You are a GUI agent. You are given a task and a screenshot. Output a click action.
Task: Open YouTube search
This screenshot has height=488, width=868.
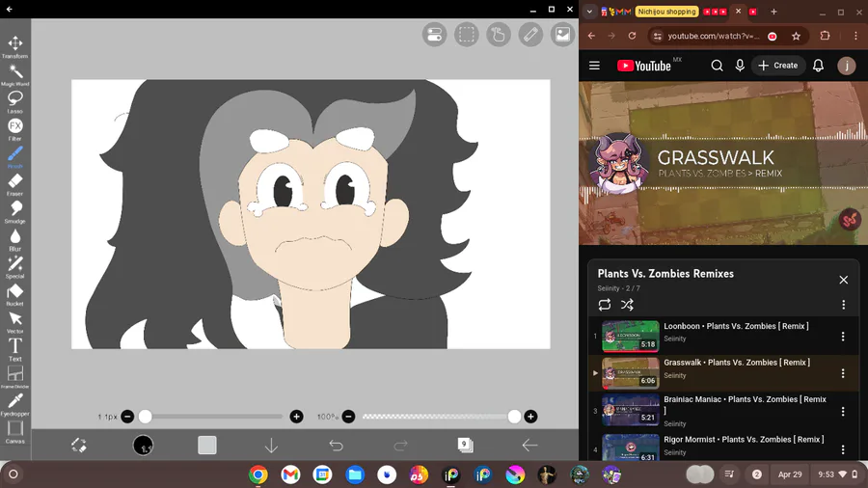717,66
